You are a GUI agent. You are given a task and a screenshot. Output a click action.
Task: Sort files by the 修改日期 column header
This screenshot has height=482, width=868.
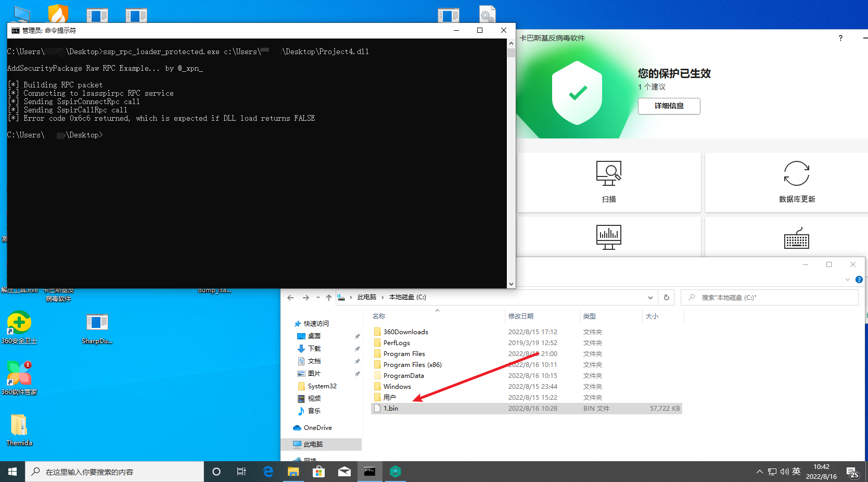click(x=521, y=316)
